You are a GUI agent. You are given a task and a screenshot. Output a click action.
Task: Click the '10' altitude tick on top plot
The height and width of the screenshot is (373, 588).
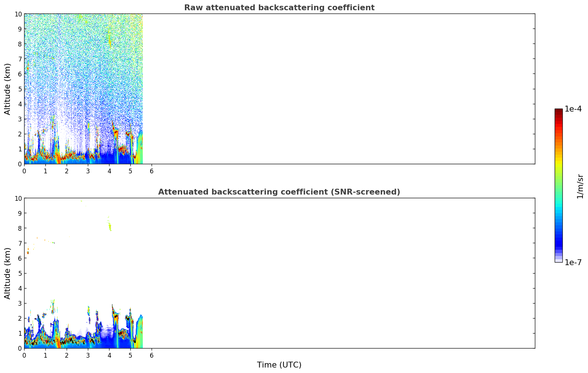coord(18,14)
